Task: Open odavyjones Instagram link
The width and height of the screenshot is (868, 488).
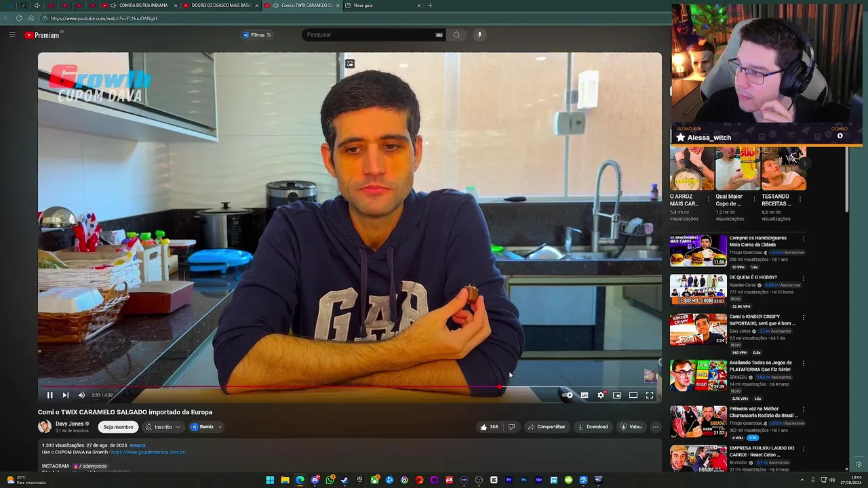Action: (x=90, y=466)
